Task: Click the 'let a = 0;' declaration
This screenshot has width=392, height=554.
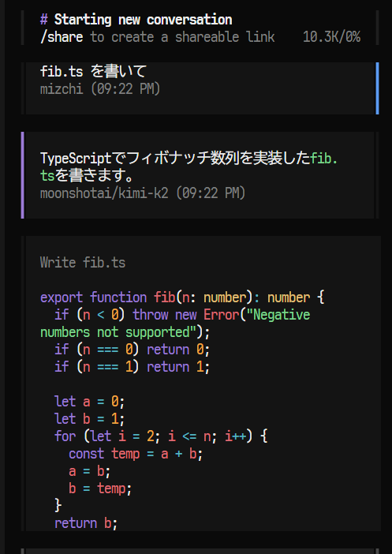Action: tap(90, 402)
